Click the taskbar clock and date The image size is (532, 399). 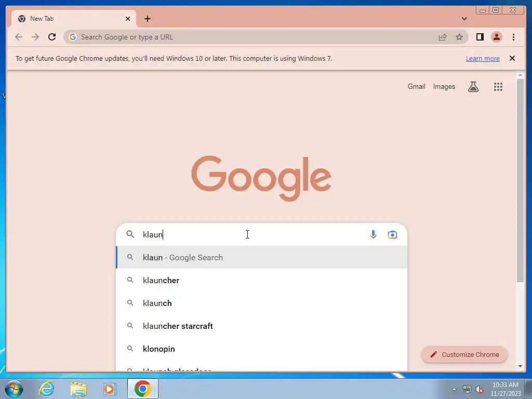click(x=505, y=389)
